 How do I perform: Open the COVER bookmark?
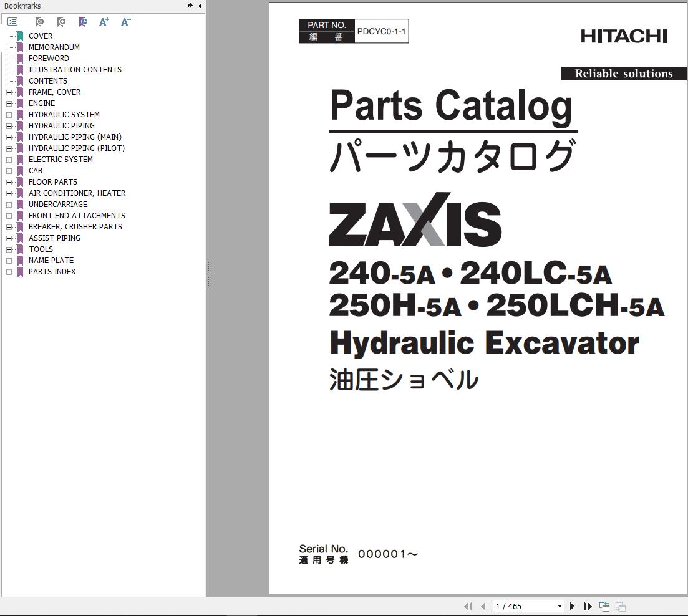click(41, 36)
